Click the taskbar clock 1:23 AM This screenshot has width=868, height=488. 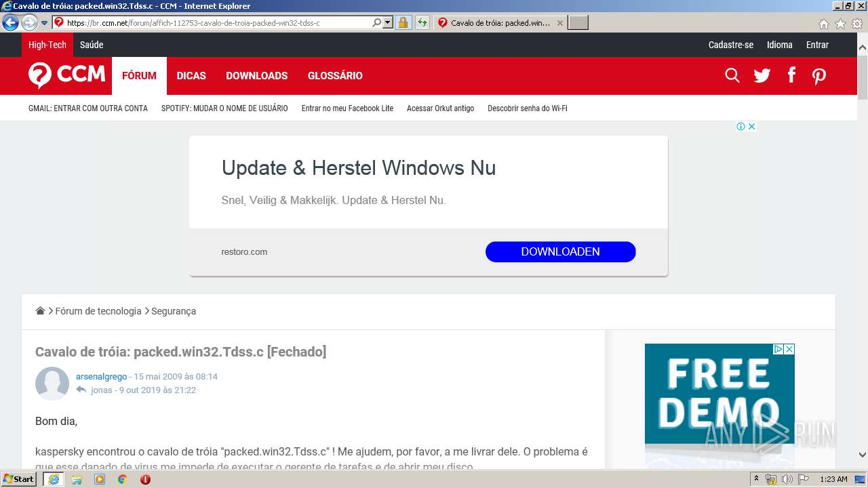coord(833,479)
